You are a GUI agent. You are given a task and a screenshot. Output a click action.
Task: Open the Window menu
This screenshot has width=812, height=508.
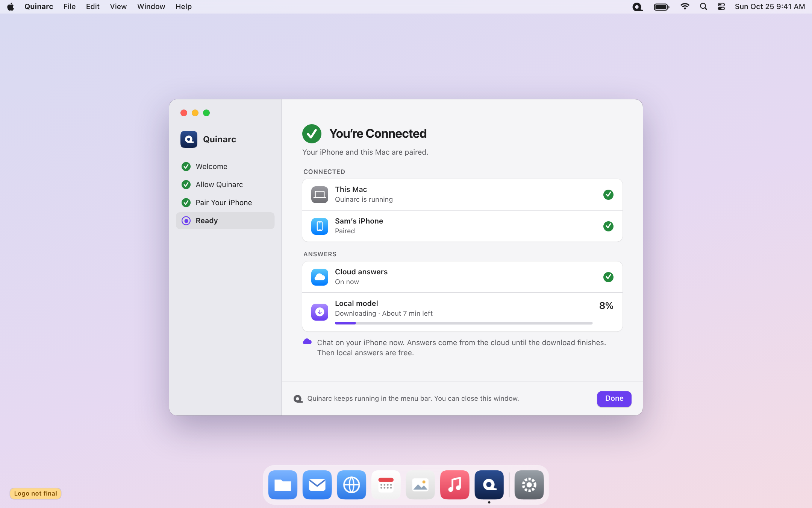coord(151,7)
